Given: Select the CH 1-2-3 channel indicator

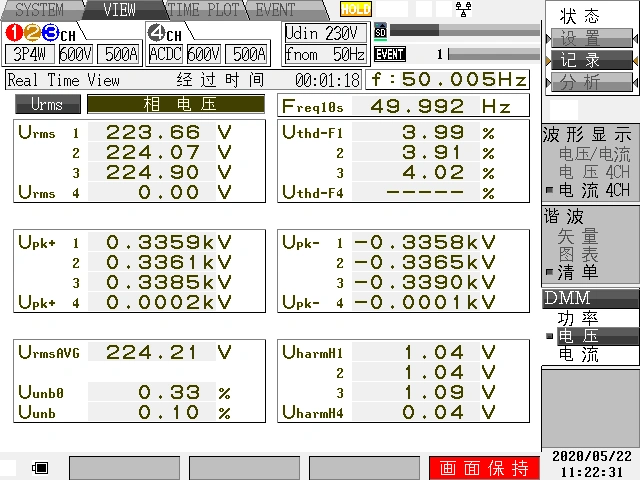Looking at the screenshot, I should 40,33.
